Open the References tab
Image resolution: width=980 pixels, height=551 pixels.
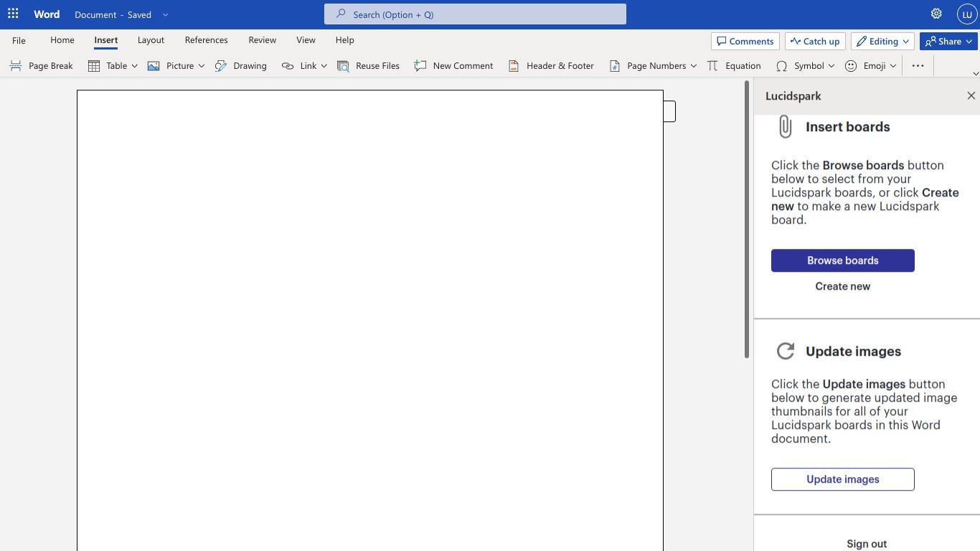tap(207, 40)
